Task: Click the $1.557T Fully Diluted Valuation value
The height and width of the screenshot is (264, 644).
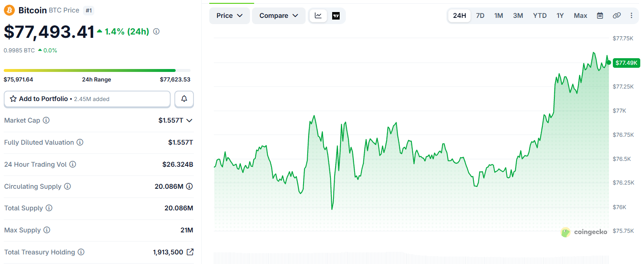Action: [x=181, y=142]
